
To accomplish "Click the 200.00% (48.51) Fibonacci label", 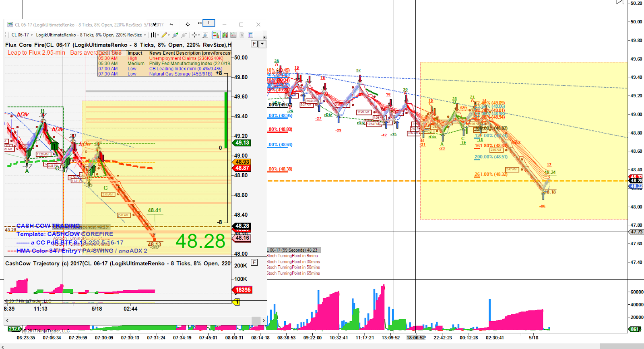I will click(491, 157).
